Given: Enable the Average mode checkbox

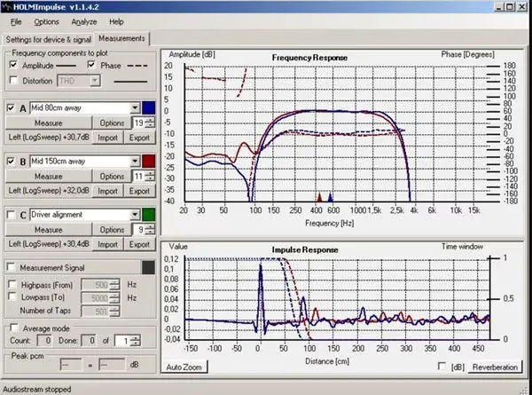Looking at the screenshot, I should coord(14,328).
